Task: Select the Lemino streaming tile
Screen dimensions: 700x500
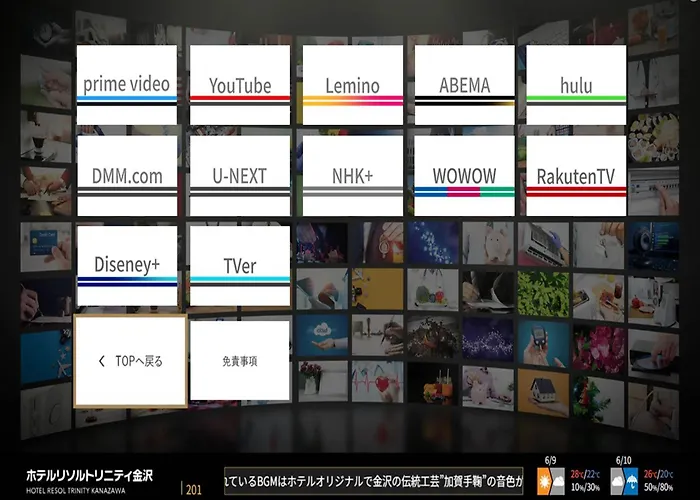Action: [x=353, y=85]
